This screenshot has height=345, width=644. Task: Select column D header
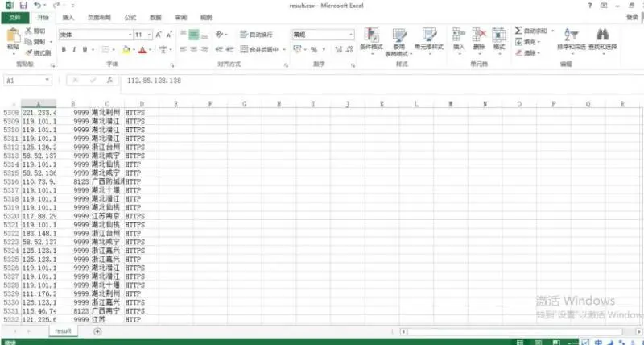[x=142, y=104]
